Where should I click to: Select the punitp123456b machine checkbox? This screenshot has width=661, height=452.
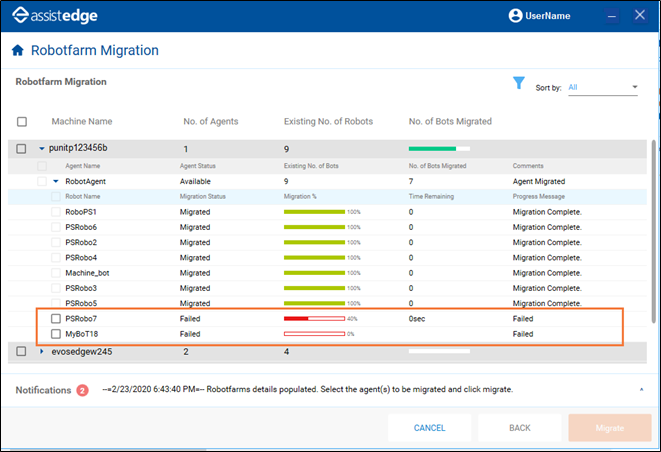tap(22, 148)
